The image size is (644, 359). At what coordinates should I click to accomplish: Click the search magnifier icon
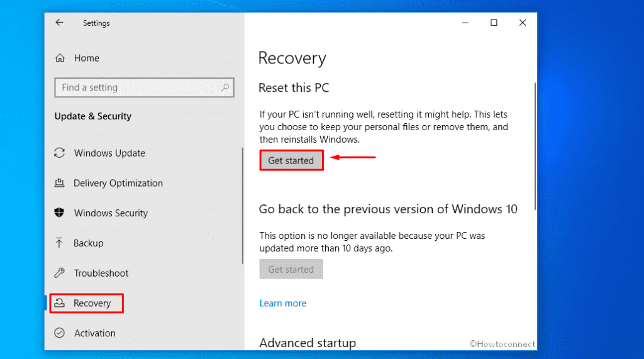[226, 87]
